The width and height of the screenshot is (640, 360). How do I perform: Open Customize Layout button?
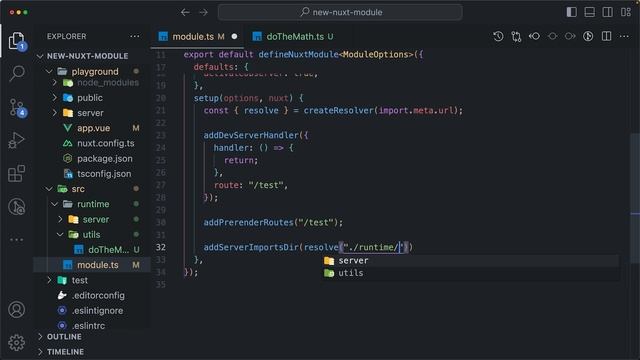(x=626, y=12)
